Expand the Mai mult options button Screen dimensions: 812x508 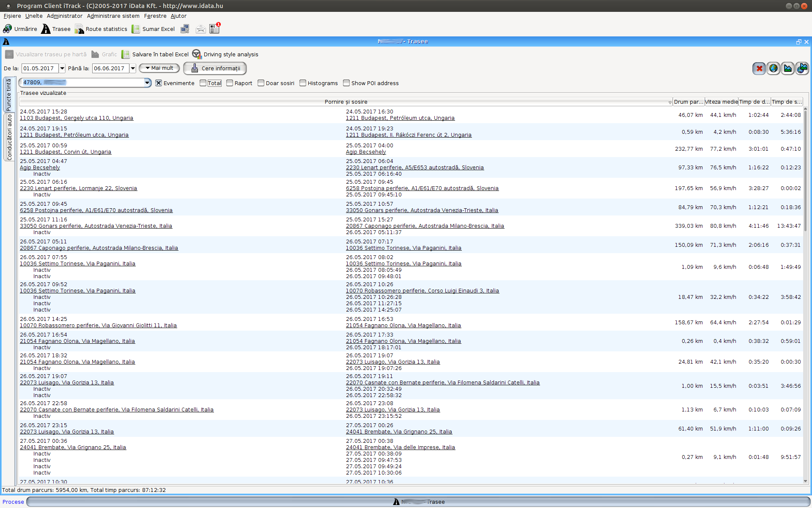pyautogui.click(x=159, y=68)
